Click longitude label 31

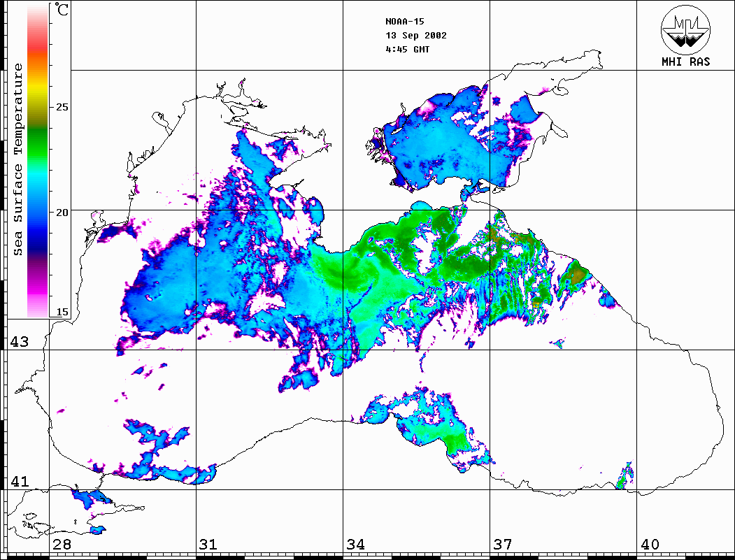point(208,545)
